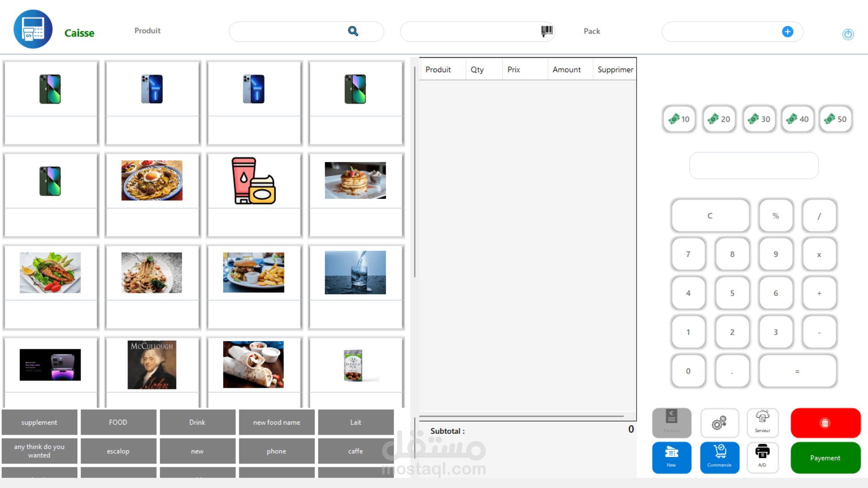Select the burger and fries product
This screenshot has width=868, height=488.
(x=254, y=273)
